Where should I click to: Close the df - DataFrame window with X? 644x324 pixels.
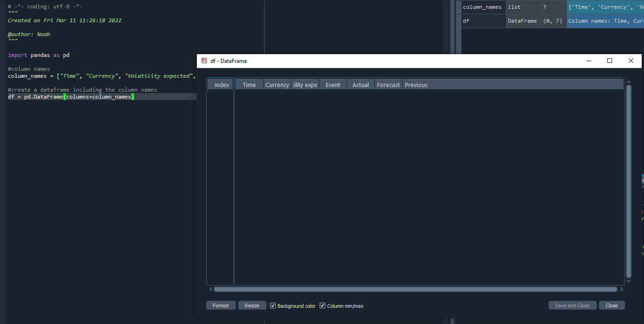pos(631,61)
